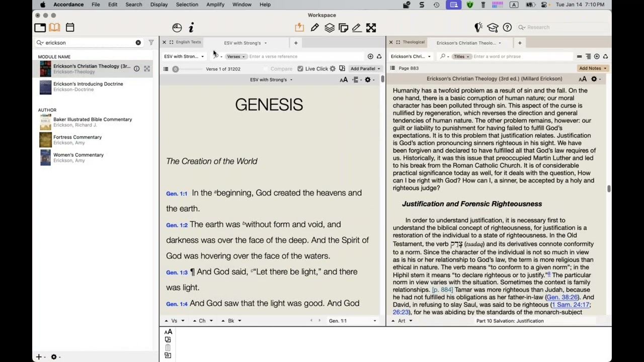Screen dimensions: 644x362
Task: Click the recycle icon in ESV pane
Action: [x=379, y=56]
